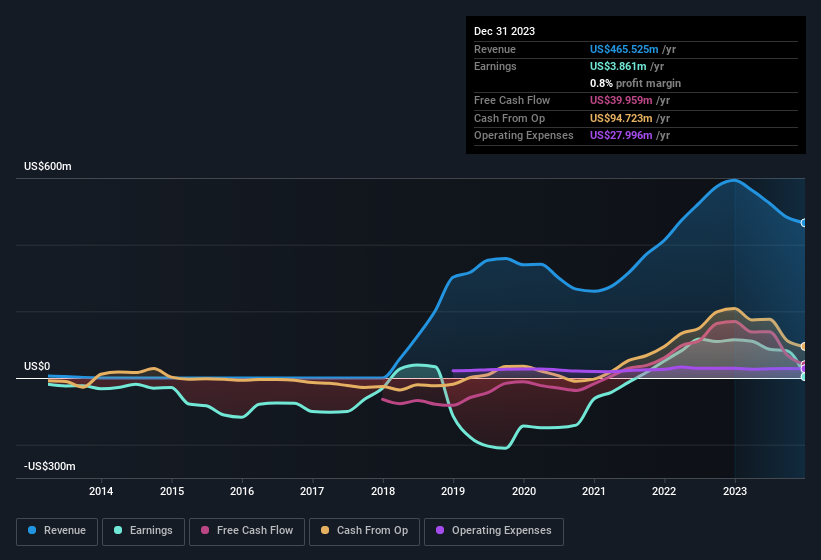
Task: Click the US$0 y-axis label
Action: pos(37,366)
